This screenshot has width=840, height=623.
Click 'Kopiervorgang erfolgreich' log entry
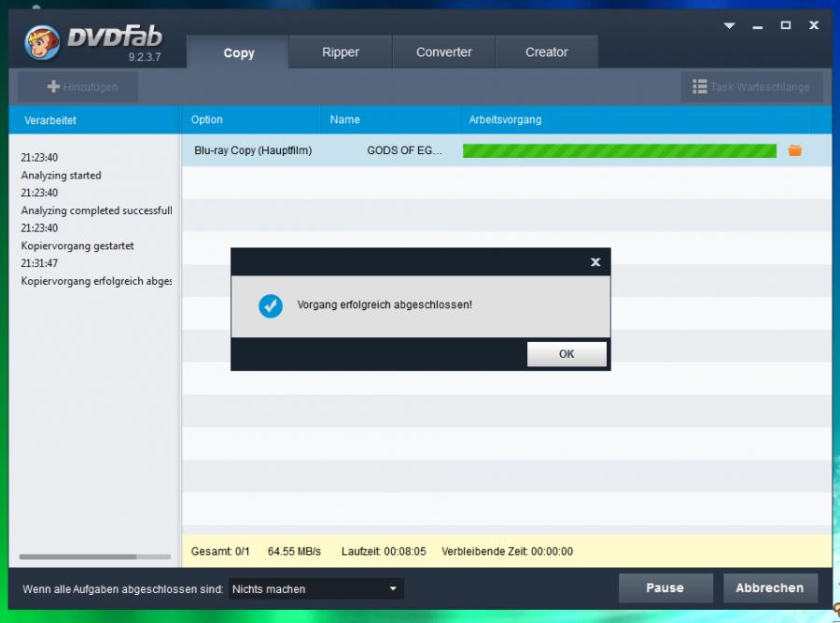click(96, 281)
